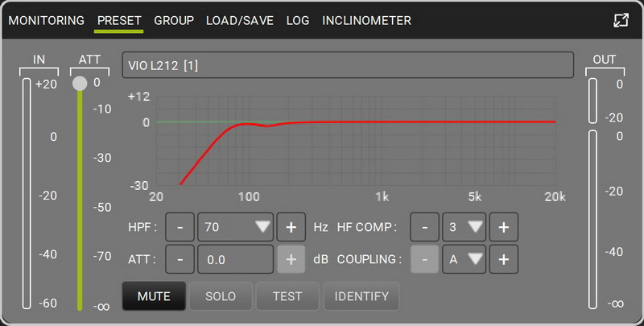The height and width of the screenshot is (326, 644).
Task: Toggle the SOLO button
Action: (x=221, y=296)
